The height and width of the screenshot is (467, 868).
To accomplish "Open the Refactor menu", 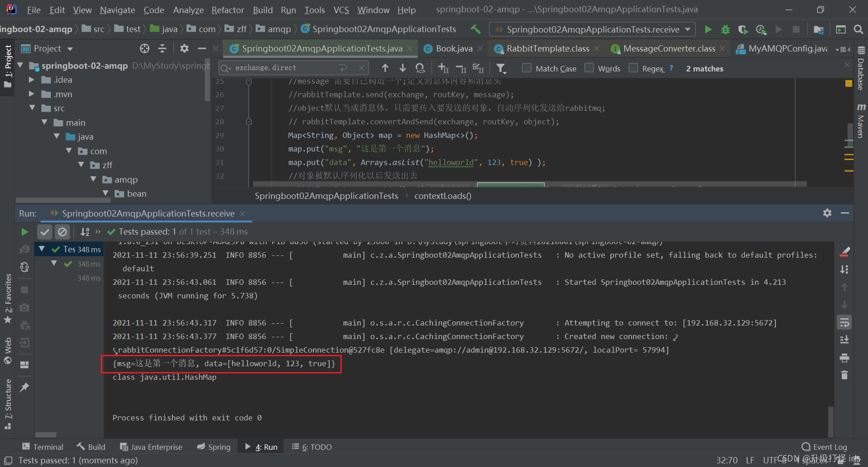I will pyautogui.click(x=227, y=10).
